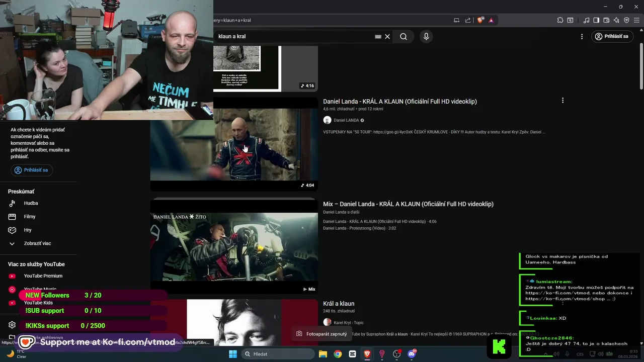644x362 pixels.
Task: Click the Brave Shields lion icon
Action: pos(480,20)
